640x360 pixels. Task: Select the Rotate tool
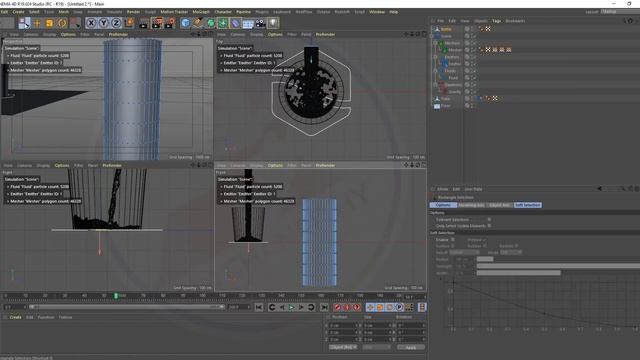(62, 23)
